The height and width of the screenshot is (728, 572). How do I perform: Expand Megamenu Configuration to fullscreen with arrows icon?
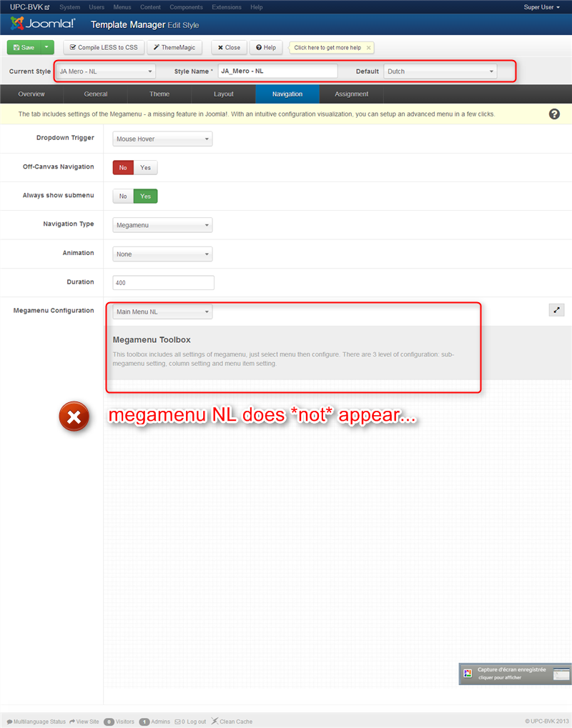(556, 310)
